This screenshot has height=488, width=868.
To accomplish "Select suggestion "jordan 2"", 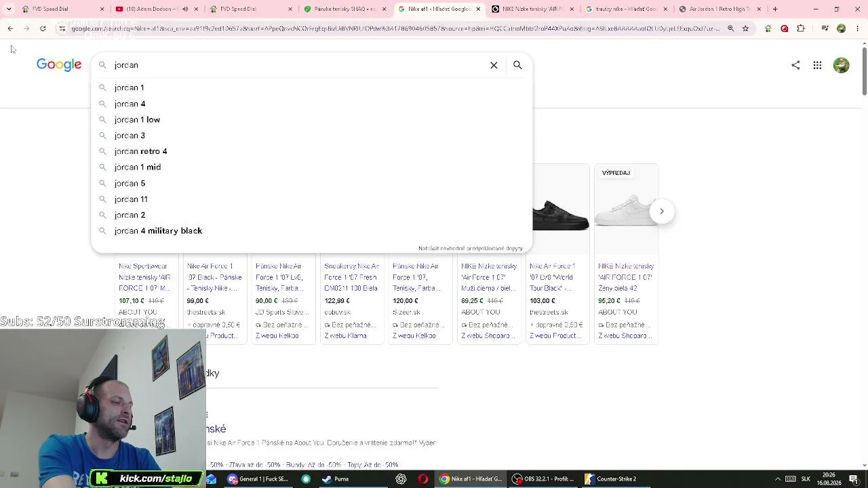I will (312, 215).
